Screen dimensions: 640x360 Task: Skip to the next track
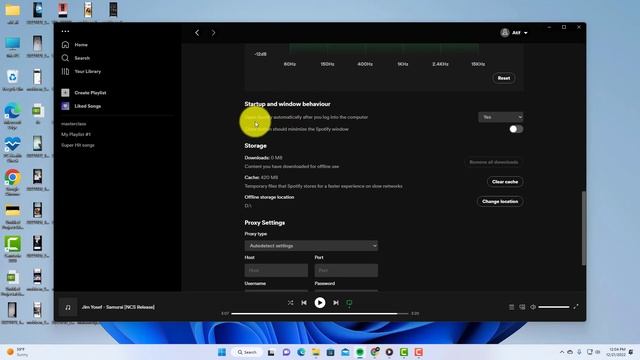click(x=336, y=303)
